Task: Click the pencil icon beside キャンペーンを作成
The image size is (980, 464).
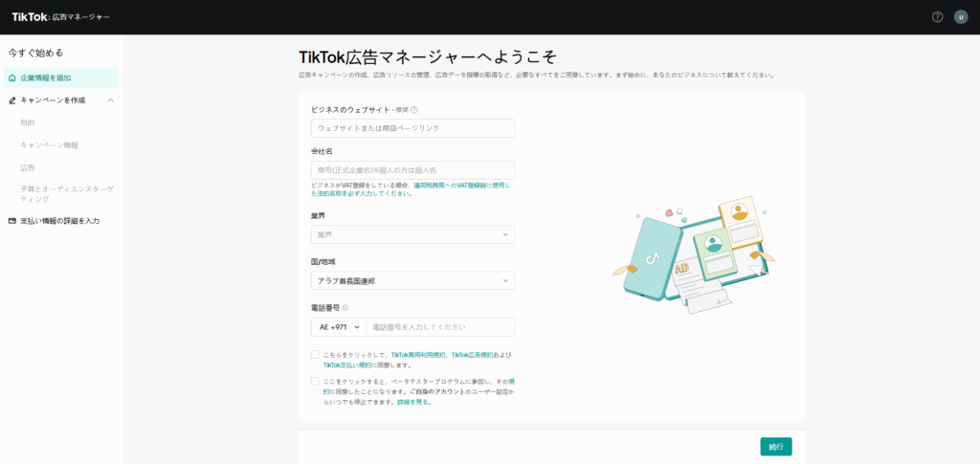Action: pyautogui.click(x=12, y=99)
